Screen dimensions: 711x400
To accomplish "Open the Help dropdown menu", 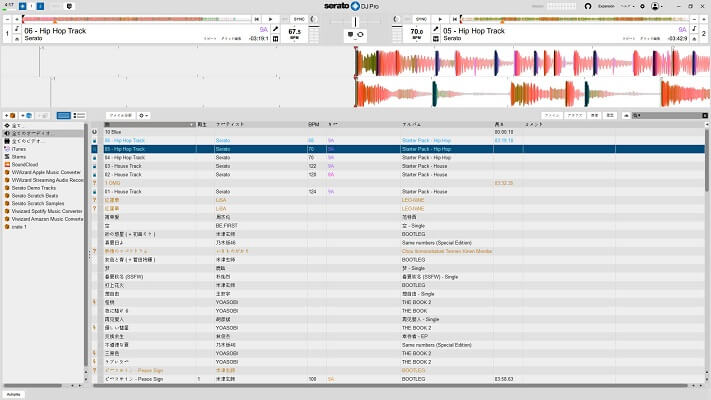I will [628, 6].
